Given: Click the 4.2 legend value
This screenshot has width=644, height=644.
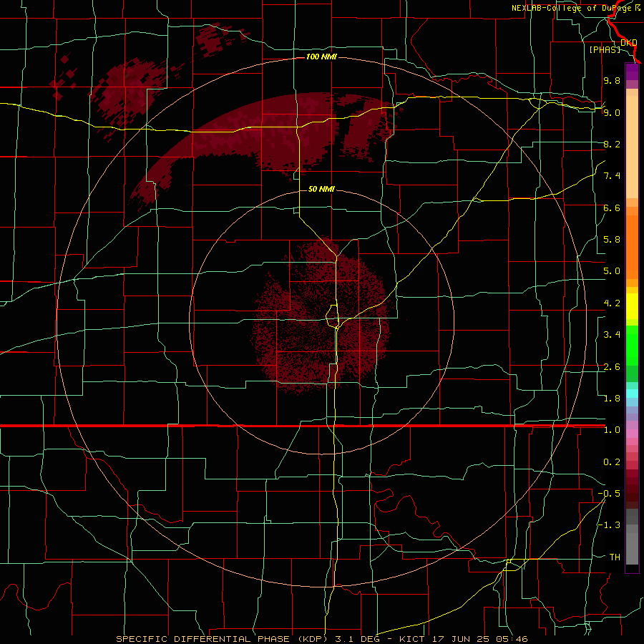Looking at the screenshot, I should [612, 303].
